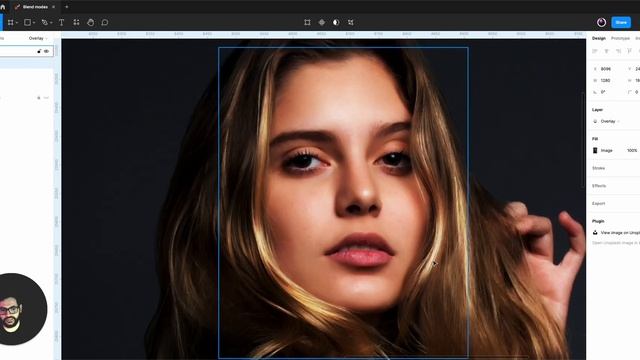
Task: Toggle lock on the selected layer row
Action: 39,51
